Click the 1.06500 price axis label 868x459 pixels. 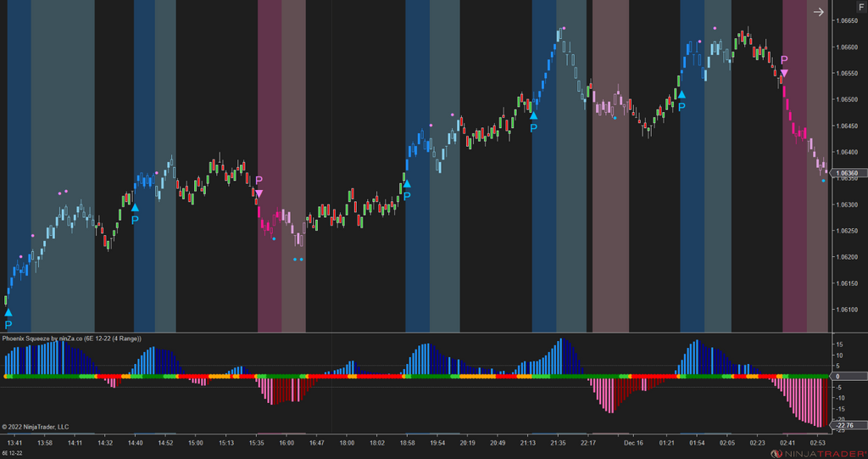pyautogui.click(x=847, y=100)
